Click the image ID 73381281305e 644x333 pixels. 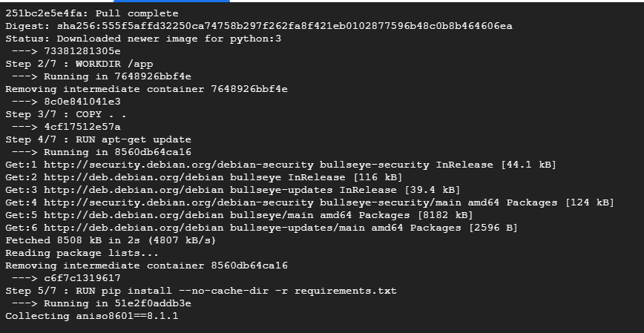click(x=82, y=51)
